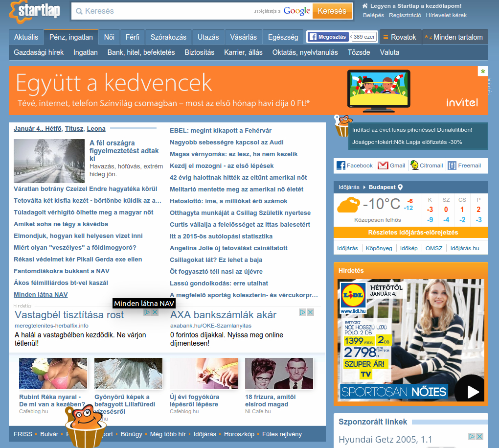The width and height of the screenshot is (499, 448).
Task: Click the Freemail icon
Action: (x=452, y=165)
